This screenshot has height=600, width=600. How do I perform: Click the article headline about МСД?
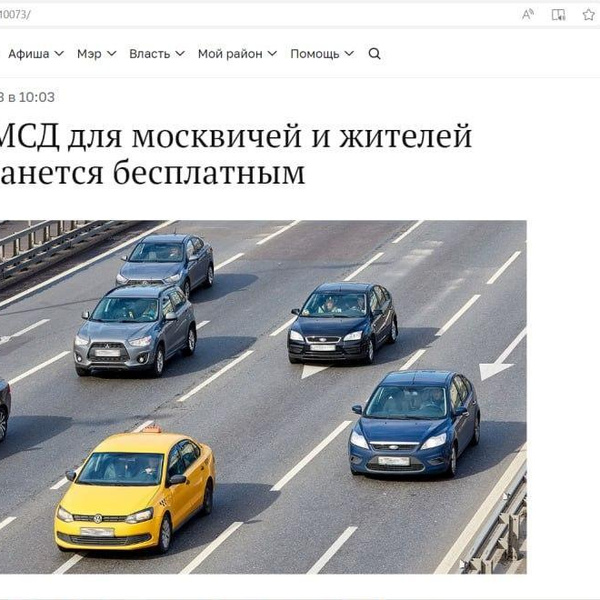pos(236,154)
